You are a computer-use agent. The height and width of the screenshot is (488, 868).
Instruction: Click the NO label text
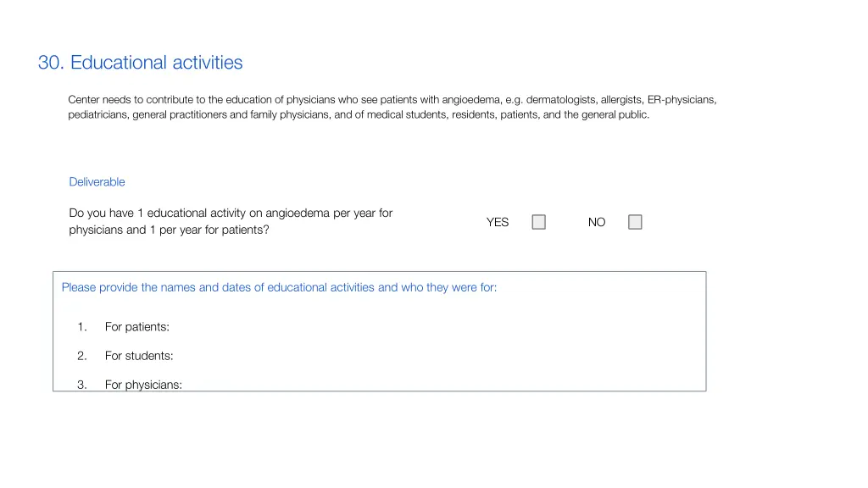click(597, 223)
